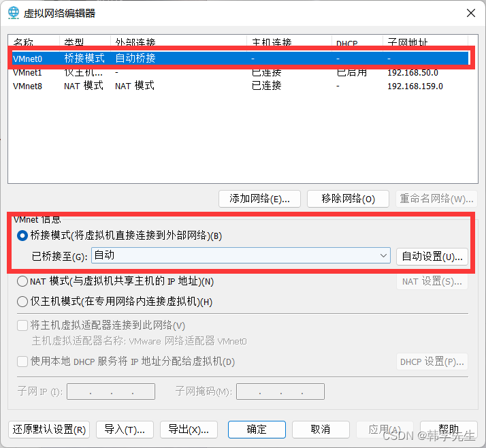Select NAT 模式 radio button
This screenshot has height=448, width=486.
tap(22, 281)
